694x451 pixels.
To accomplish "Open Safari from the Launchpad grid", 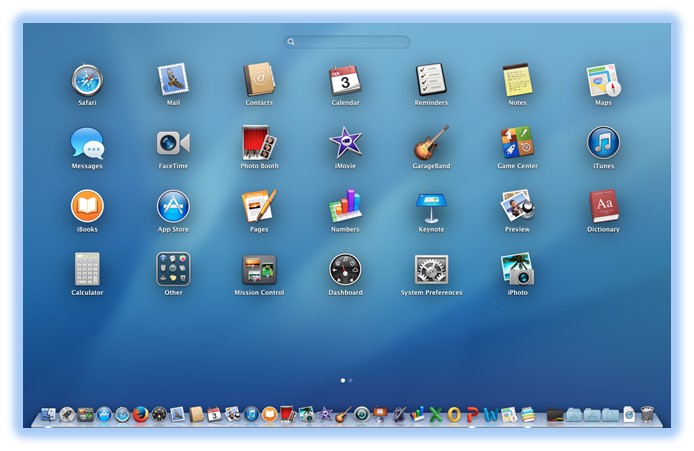I will (87, 80).
